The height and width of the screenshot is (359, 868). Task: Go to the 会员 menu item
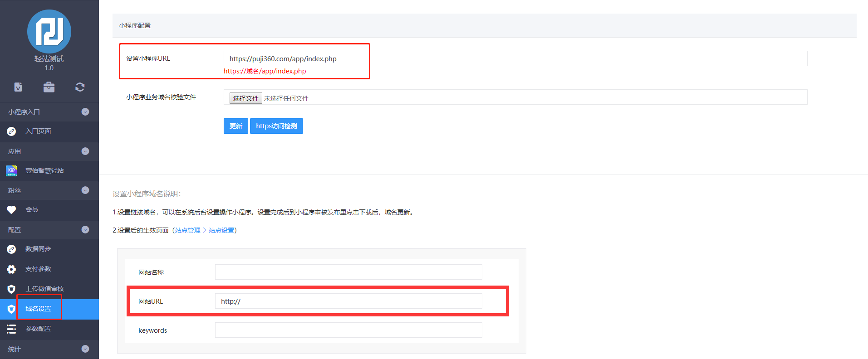49,210
